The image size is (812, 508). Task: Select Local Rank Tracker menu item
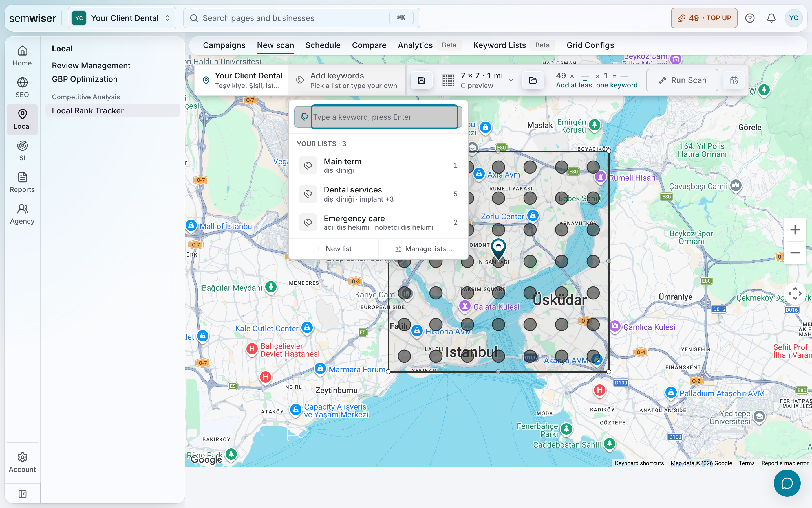pyautogui.click(x=112, y=111)
